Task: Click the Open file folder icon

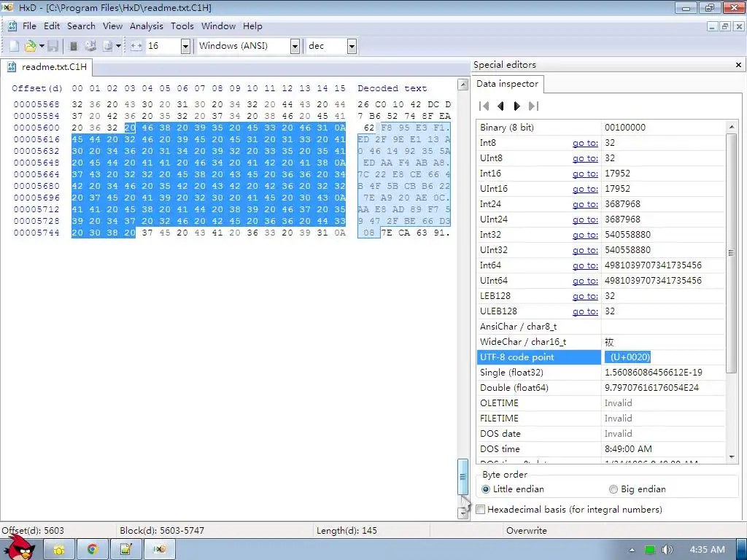Action: [31, 46]
